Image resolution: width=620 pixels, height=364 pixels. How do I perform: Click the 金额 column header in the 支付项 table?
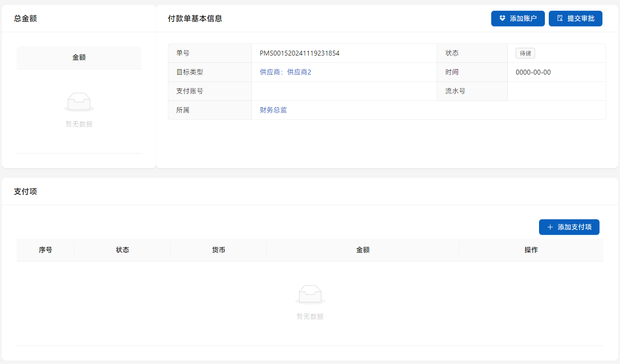362,250
